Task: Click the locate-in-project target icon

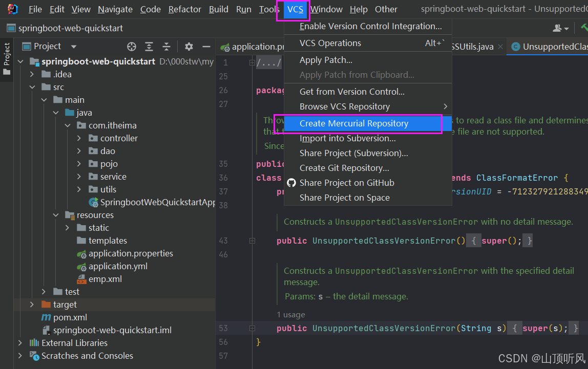Action: pos(132,47)
